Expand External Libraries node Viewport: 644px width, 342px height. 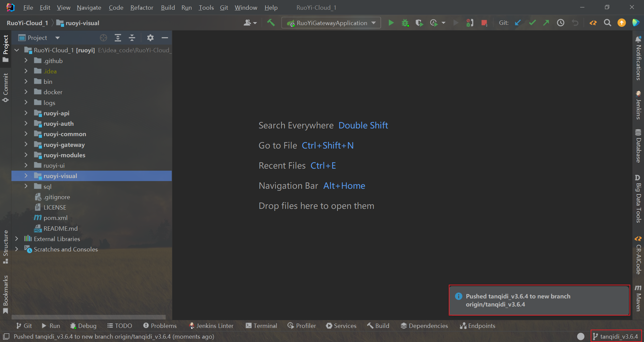(x=16, y=239)
